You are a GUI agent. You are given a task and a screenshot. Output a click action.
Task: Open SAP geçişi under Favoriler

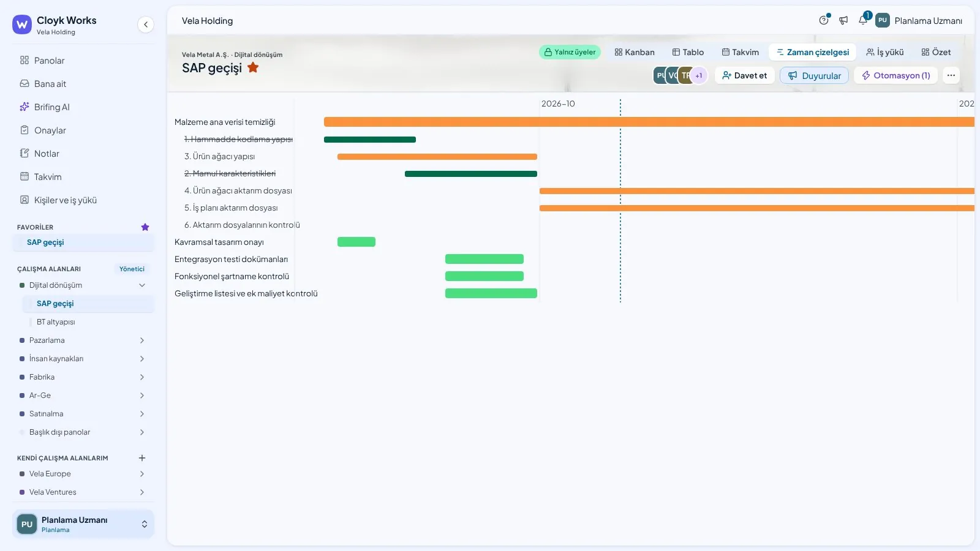pyautogui.click(x=83, y=242)
